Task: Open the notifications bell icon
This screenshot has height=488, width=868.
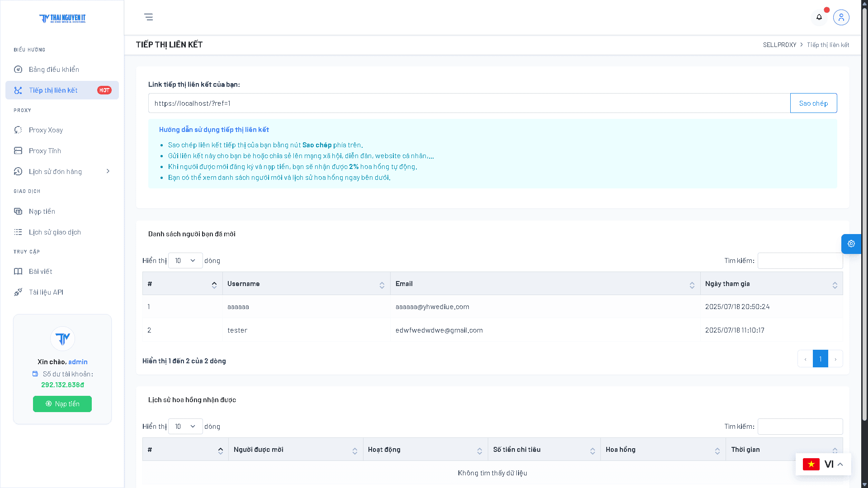Action: pyautogui.click(x=819, y=17)
